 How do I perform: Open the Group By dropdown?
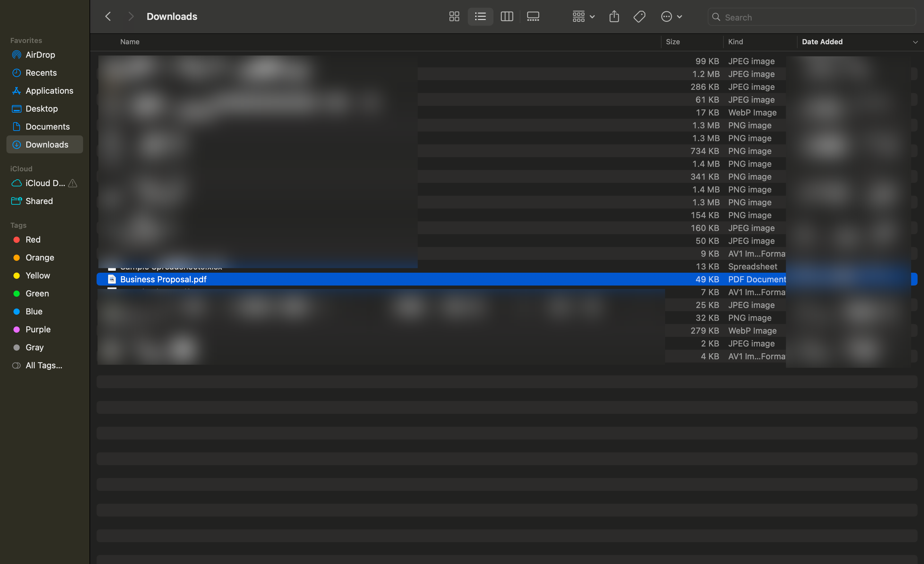583,16
